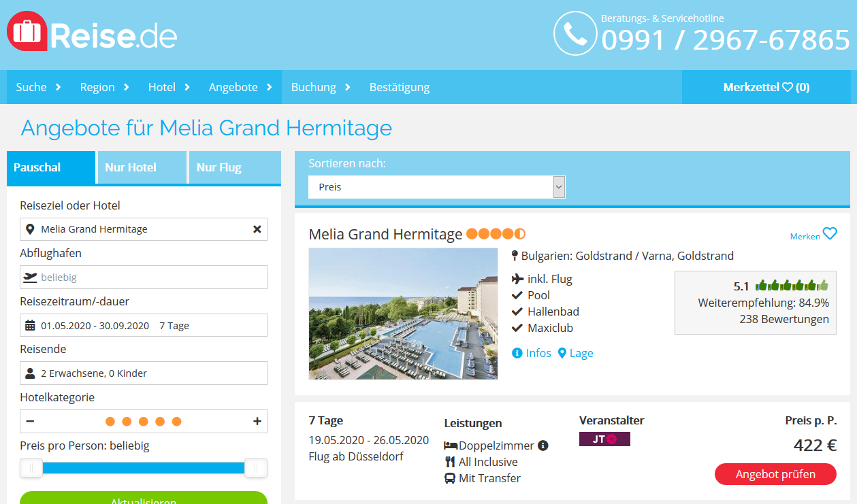The height and width of the screenshot is (504, 857).
Task: Click the location pin in destination field
Action: [x=30, y=229]
